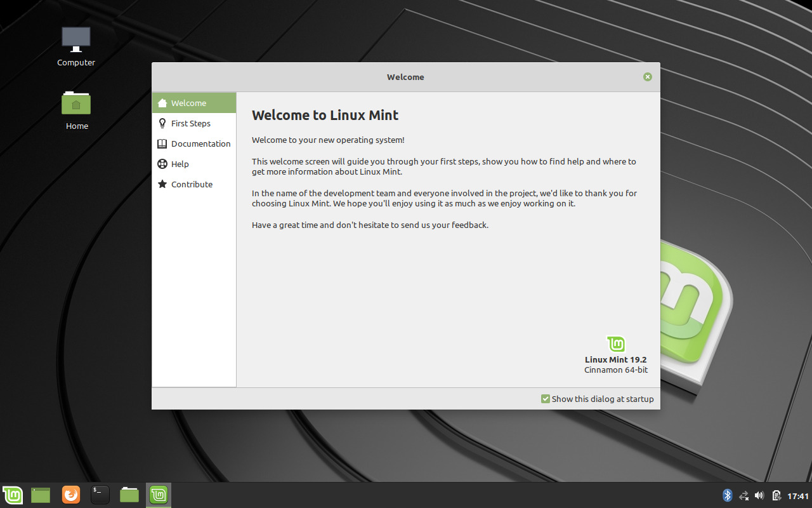This screenshot has width=812, height=508.
Task: Click the star icon beside Contribute
Action: [x=162, y=184]
